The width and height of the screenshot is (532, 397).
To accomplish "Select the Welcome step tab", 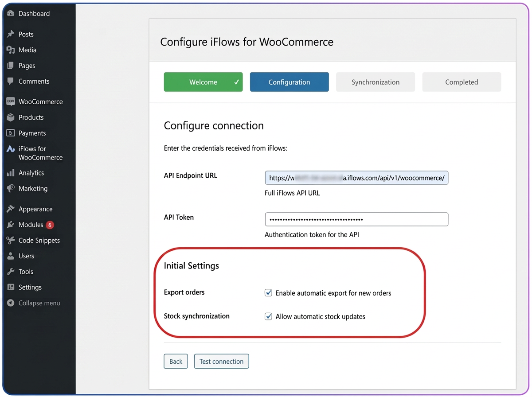I will pyautogui.click(x=203, y=82).
